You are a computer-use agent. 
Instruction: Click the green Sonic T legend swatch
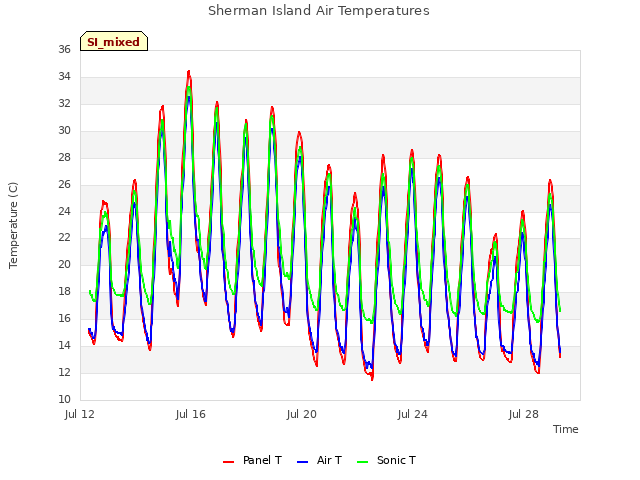[362, 462]
